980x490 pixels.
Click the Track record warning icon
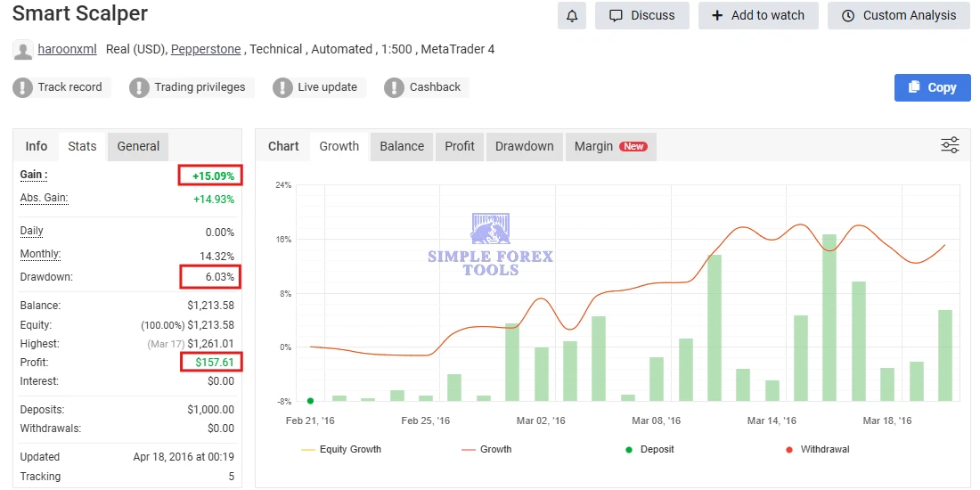22,87
